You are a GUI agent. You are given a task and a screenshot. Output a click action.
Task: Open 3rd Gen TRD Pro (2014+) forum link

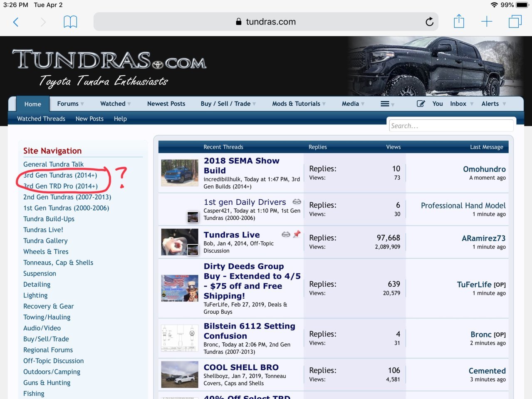(x=60, y=186)
